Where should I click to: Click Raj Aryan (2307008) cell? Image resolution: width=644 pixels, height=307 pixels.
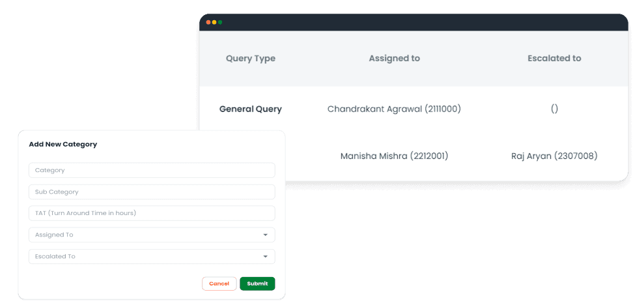pyautogui.click(x=554, y=156)
